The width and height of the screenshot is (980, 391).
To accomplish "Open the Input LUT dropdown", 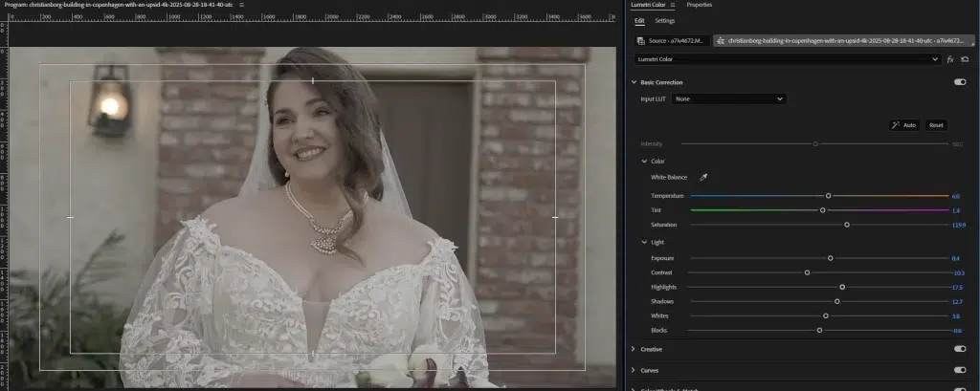I will click(728, 98).
